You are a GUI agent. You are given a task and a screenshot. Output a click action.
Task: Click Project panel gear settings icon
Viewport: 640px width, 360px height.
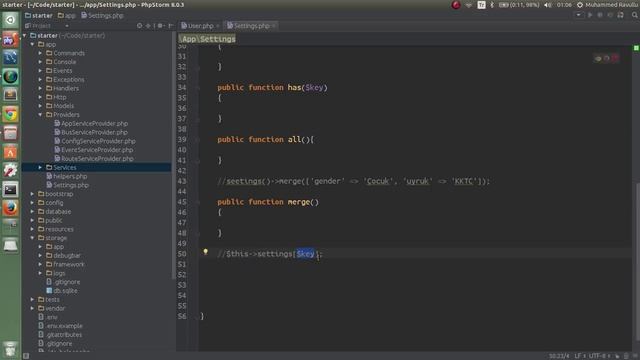pos(160,26)
